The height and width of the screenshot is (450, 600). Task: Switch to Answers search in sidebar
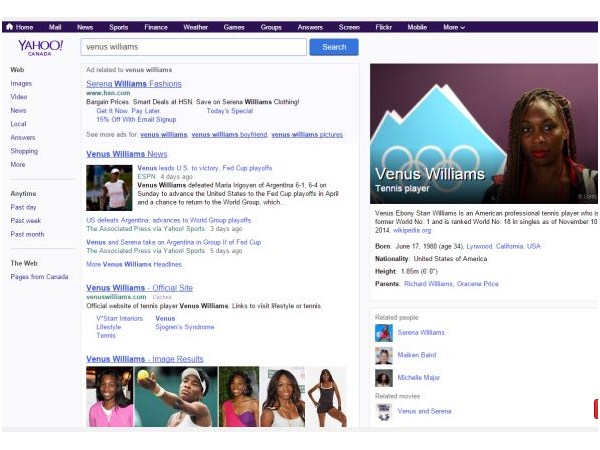click(23, 137)
